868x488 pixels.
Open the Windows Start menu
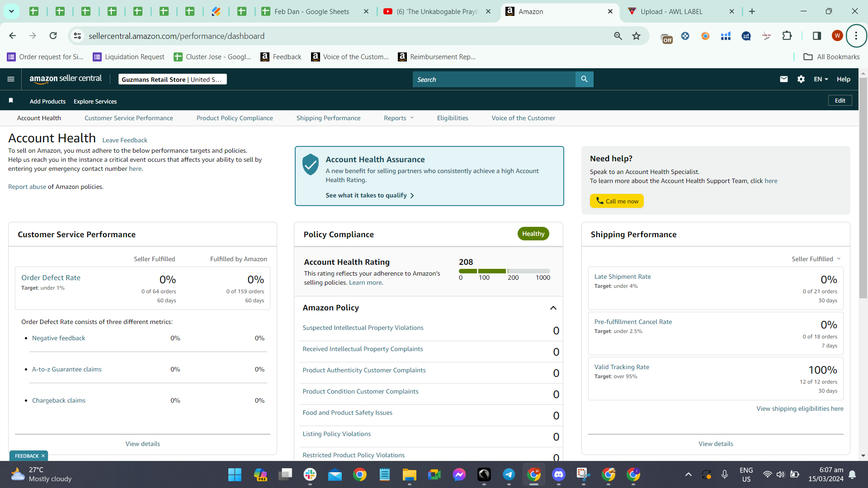[235, 475]
